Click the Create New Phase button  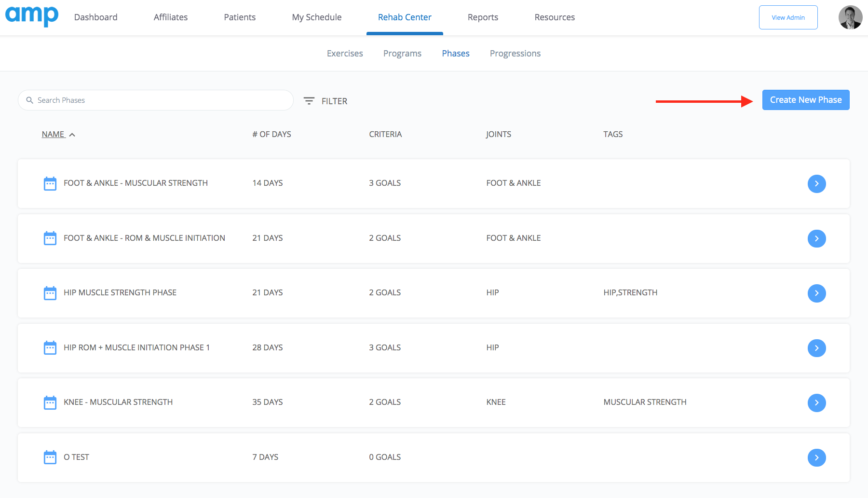click(x=805, y=100)
